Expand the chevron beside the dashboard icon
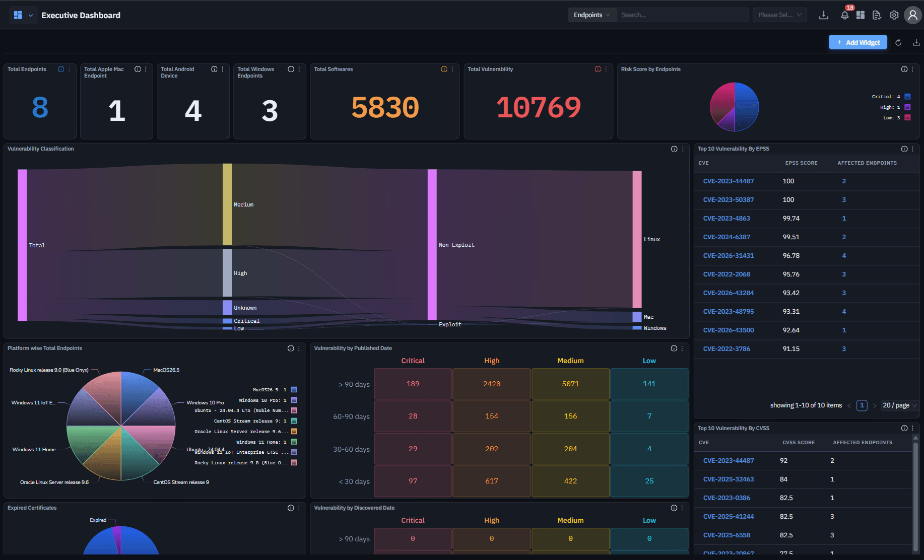 tap(31, 16)
